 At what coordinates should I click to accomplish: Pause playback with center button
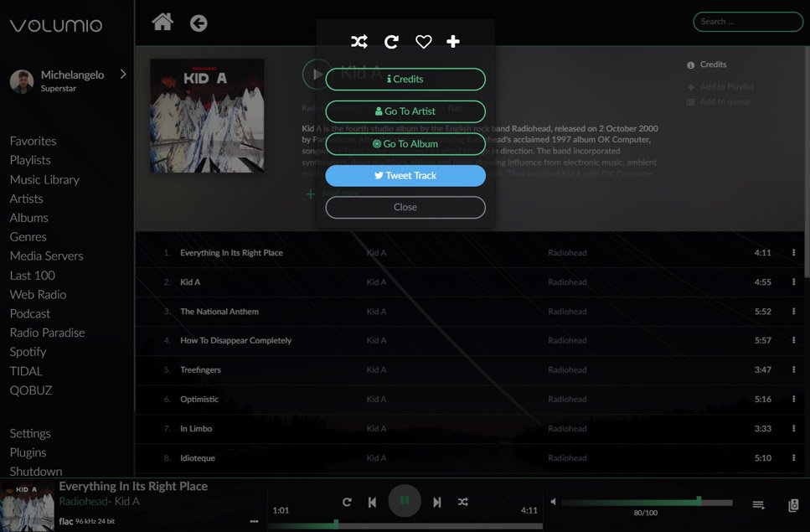coord(405,501)
